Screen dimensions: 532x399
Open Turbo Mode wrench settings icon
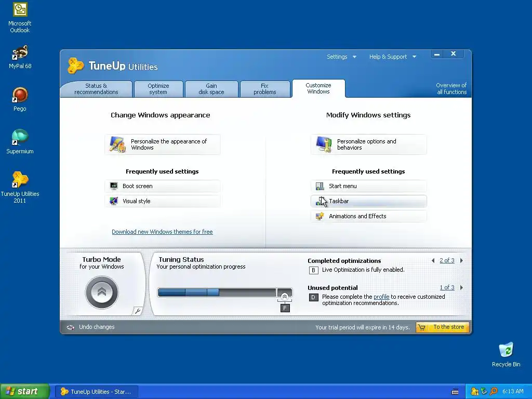pyautogui.click(x=137, y=311)
